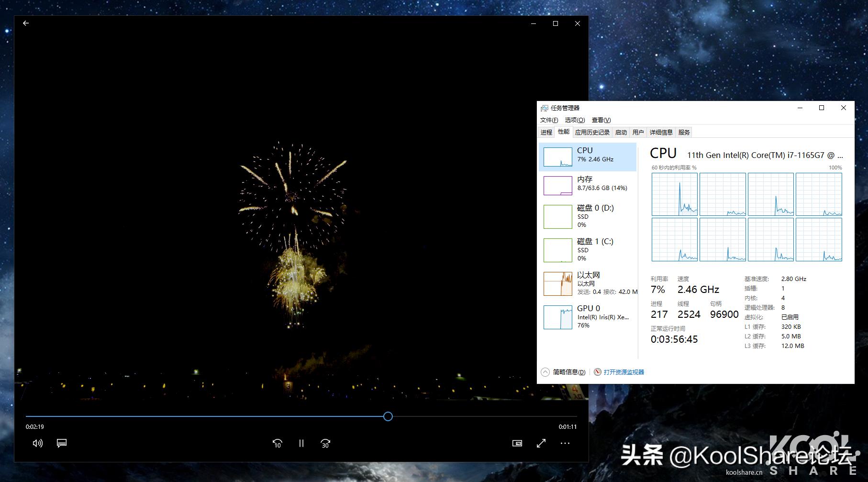Open the 查看(V) menu in Task Manager

[601, 120]
